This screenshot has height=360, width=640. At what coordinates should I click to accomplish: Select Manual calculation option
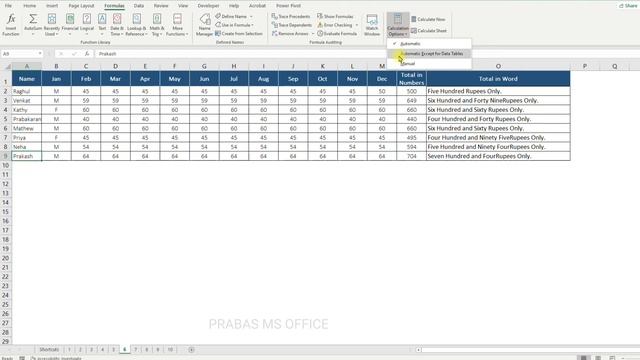point(429,64)
